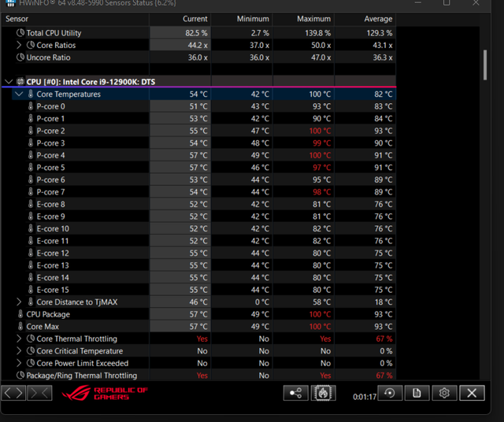Screen dimensions: 504x422
Task: Expand Core Thermal Throttling row
Action: click(x=19, y=339)
